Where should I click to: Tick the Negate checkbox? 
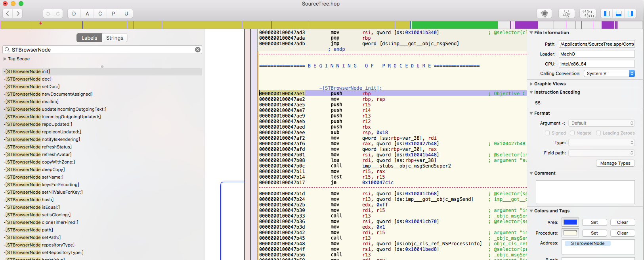572,133
